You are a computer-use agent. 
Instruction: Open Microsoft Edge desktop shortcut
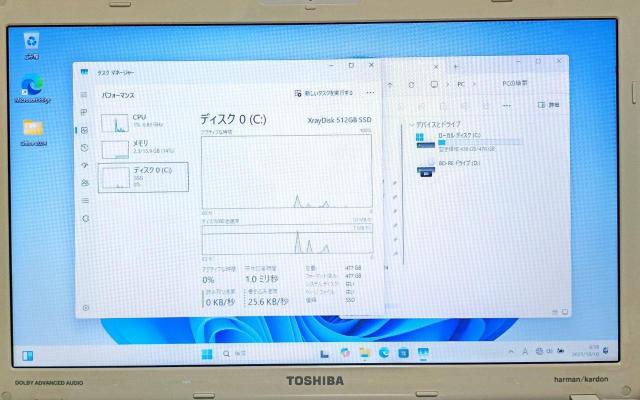(x=33, y=90)
